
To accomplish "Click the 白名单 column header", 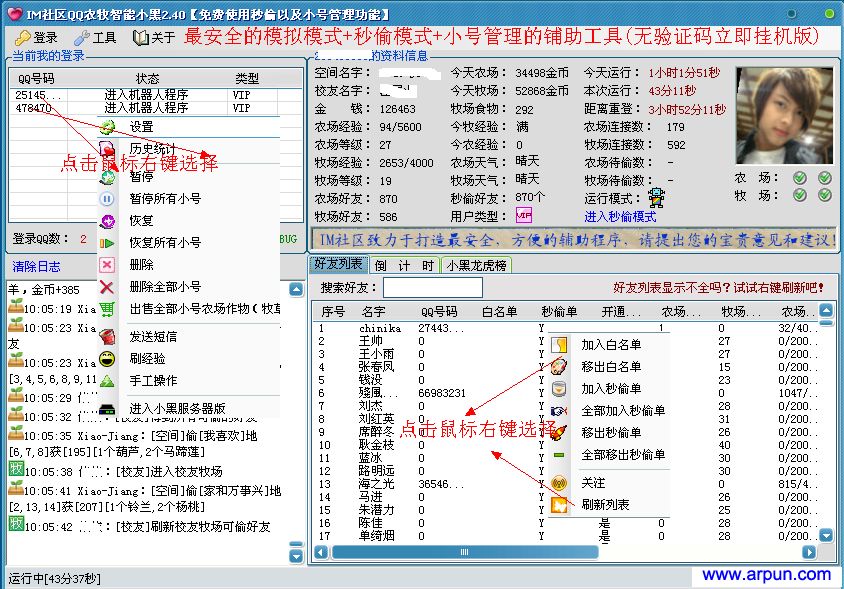I will pyautogui.click(x=499, y=312).
